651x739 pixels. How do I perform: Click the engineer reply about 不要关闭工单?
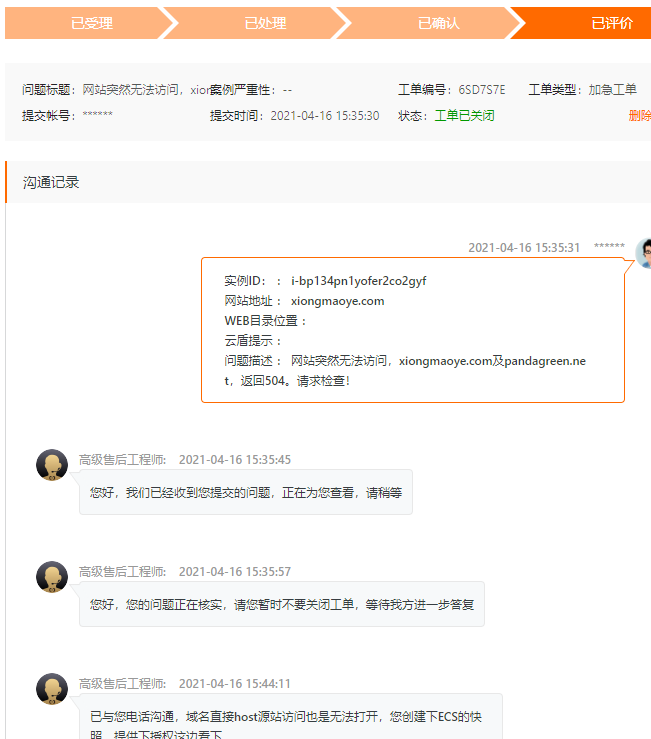click(281, 604)
